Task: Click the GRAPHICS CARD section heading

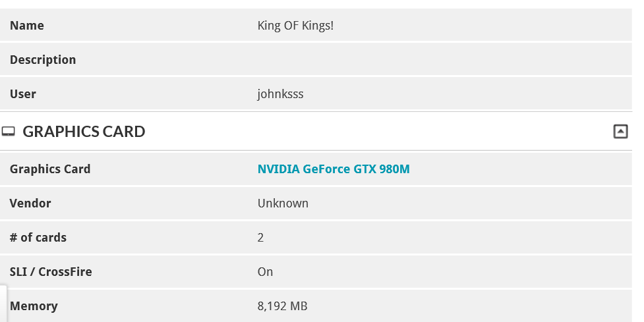Action: pyautogui.click(x=84, y=132)
